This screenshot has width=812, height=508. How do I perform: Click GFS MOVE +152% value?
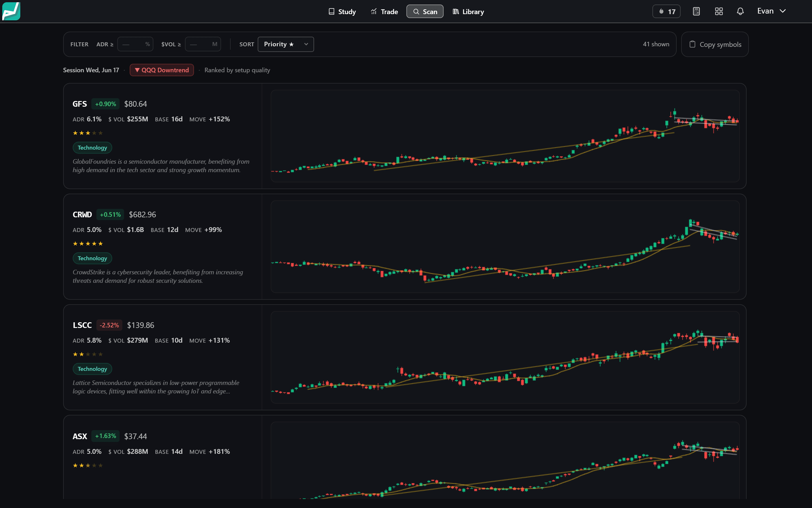(x=219, y=119)
